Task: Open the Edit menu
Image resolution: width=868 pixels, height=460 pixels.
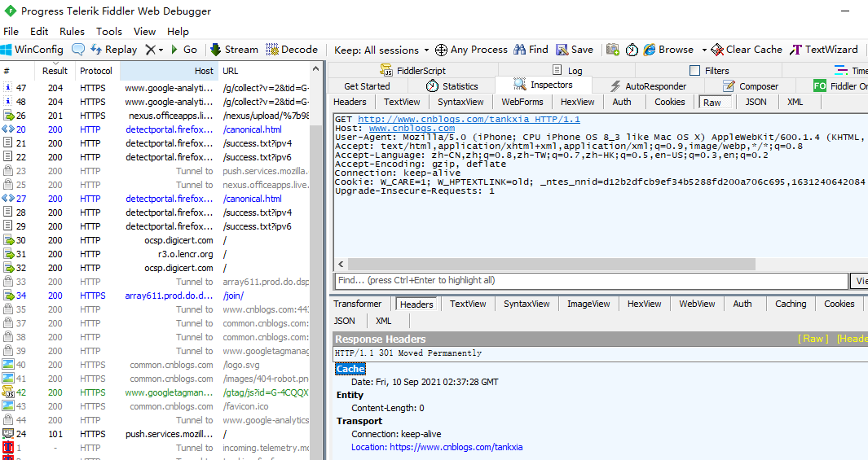Action: coord(39,32)
